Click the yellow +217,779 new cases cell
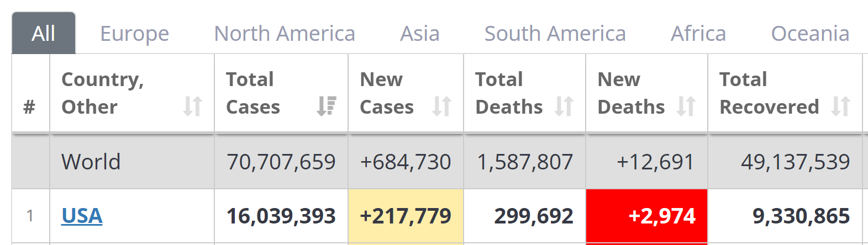The height and width of the screenshot is (245, 868). coord(406,216)
